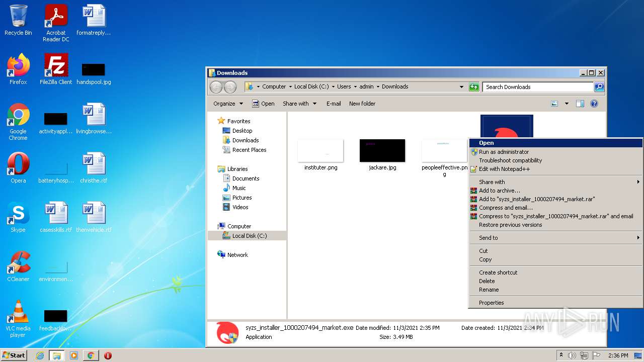Select livingbrowse document on desktop
The image size is (644, 362).
94,119
